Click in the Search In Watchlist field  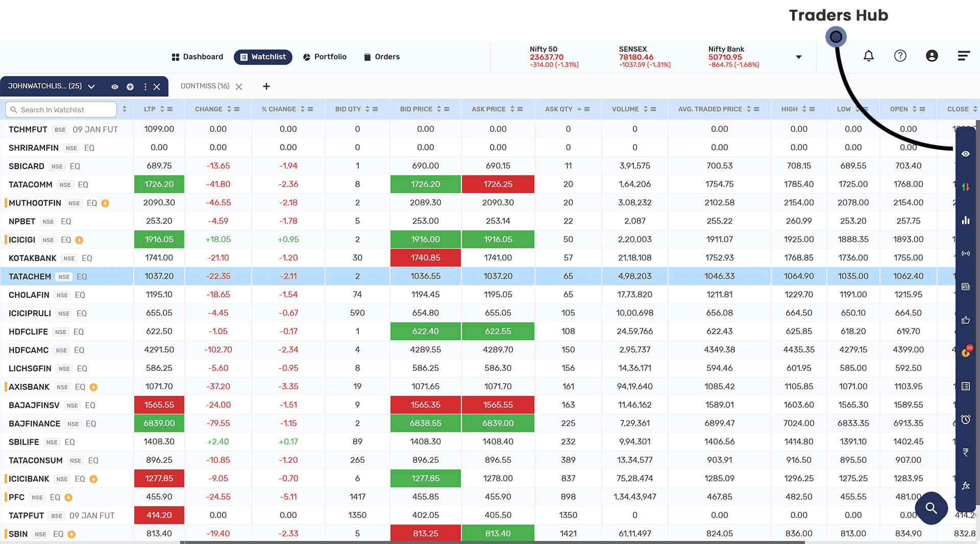(x=61, y=110)
